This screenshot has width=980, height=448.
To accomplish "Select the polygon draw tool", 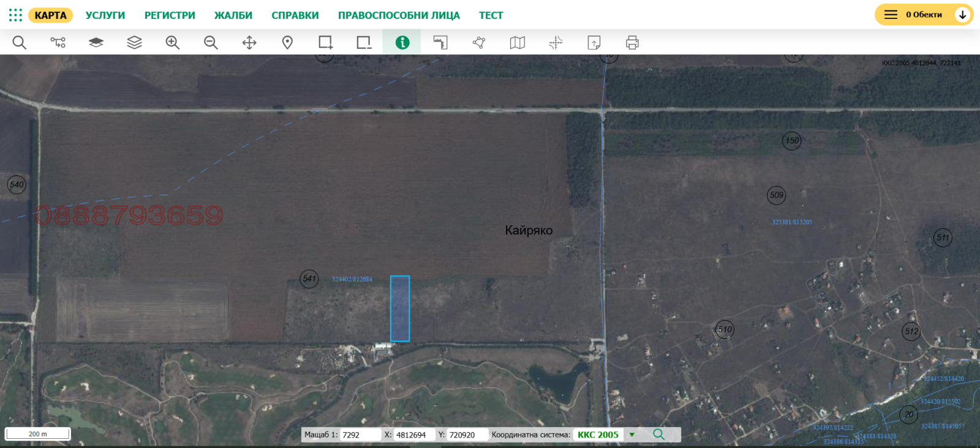I will click(479, 42).
